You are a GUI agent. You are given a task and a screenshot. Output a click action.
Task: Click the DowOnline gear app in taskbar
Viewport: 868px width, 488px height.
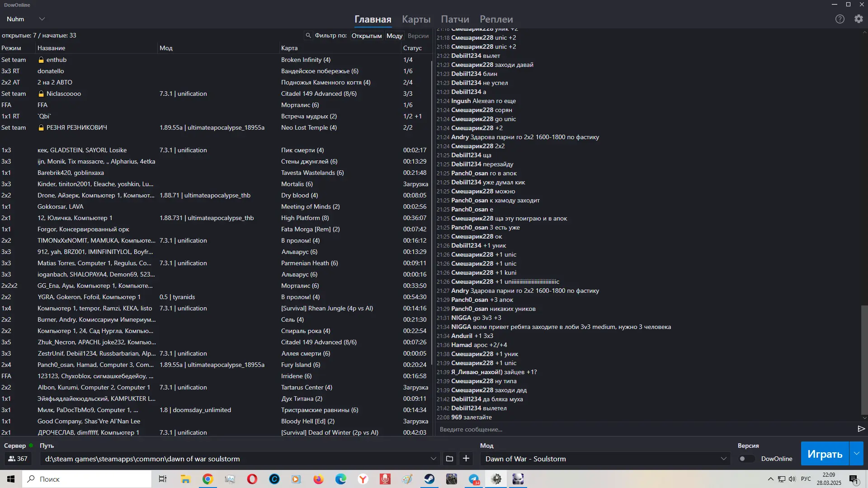click(x=496, y=479)
